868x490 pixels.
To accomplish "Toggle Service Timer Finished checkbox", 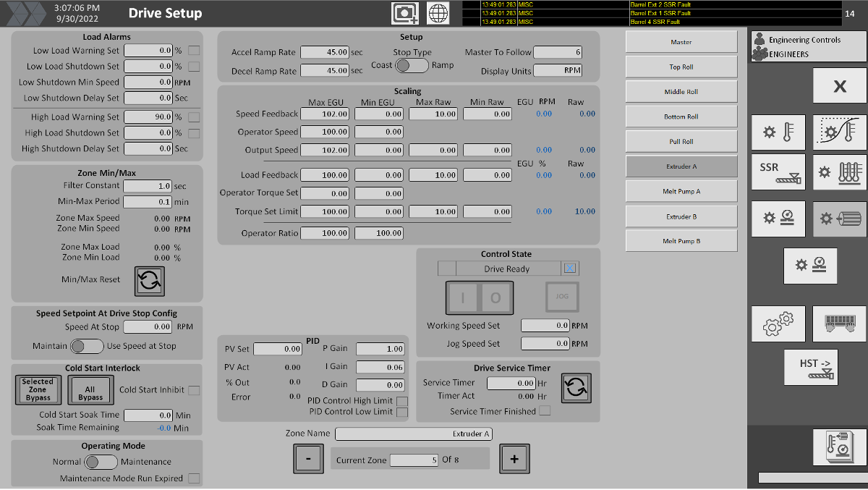I will (x=545, y=411).
